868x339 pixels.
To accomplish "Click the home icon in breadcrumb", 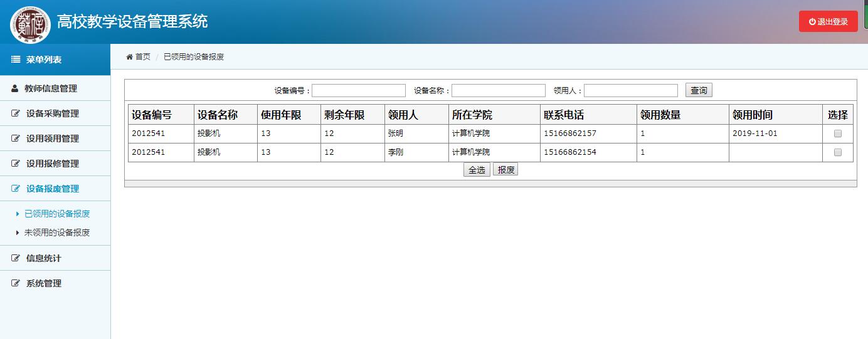I will [x=130, y=57].
